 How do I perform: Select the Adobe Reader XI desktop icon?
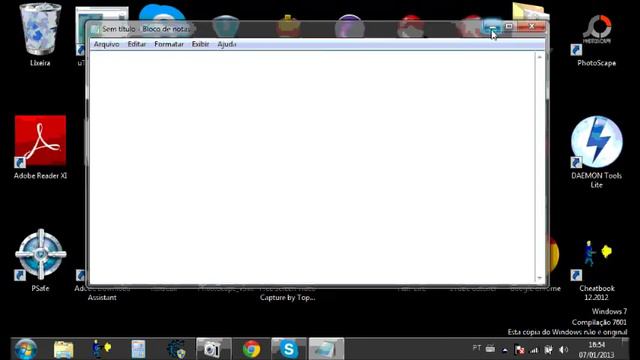40,148
